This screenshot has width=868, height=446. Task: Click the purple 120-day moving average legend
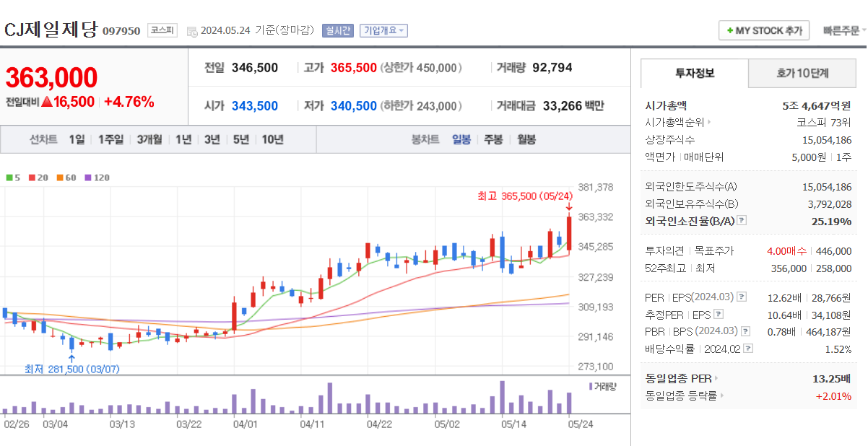click(97, 177)
